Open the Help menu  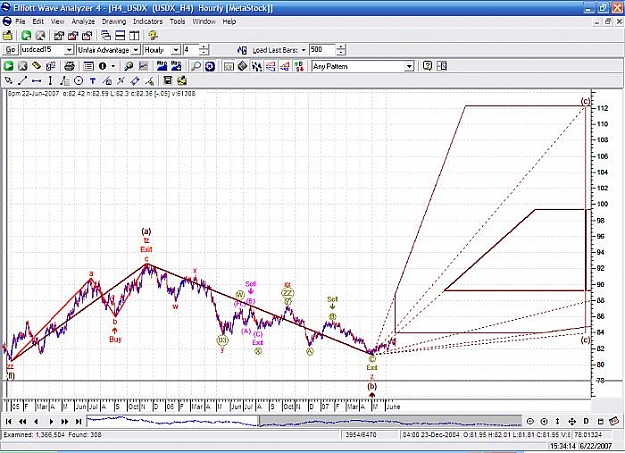(229, 22)
